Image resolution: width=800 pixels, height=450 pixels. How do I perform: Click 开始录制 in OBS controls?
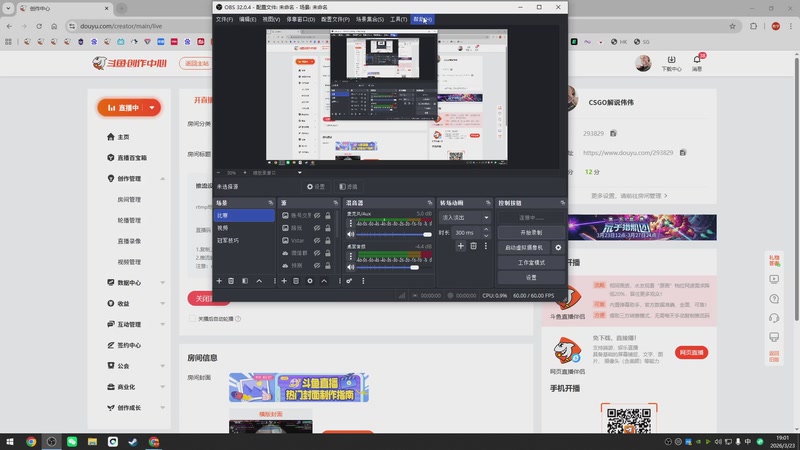pyautogui.click(x=531, y=233)
